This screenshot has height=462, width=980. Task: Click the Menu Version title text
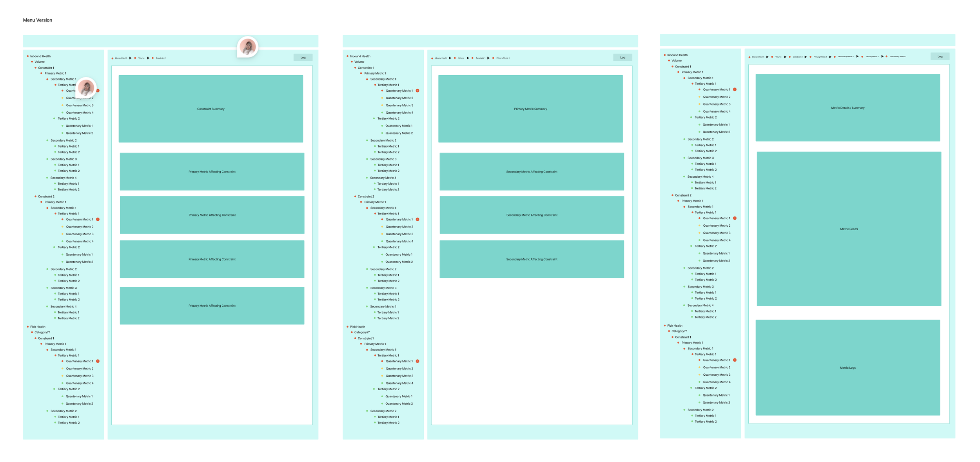click(38, 20)
